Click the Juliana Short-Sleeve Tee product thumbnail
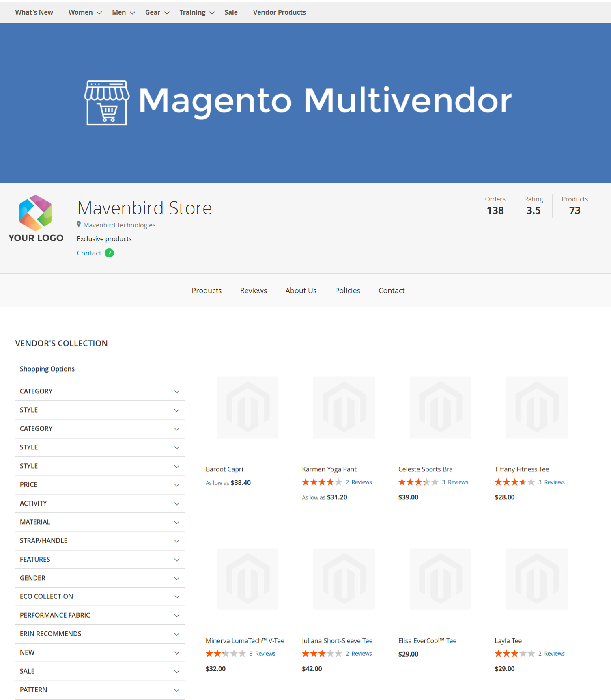611x700 pixels. point(344,579)
